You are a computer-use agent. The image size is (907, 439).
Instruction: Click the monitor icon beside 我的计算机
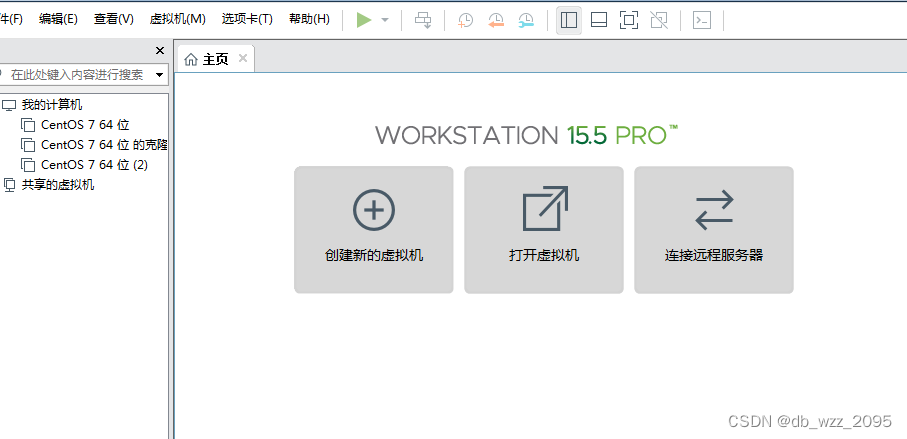9,105
